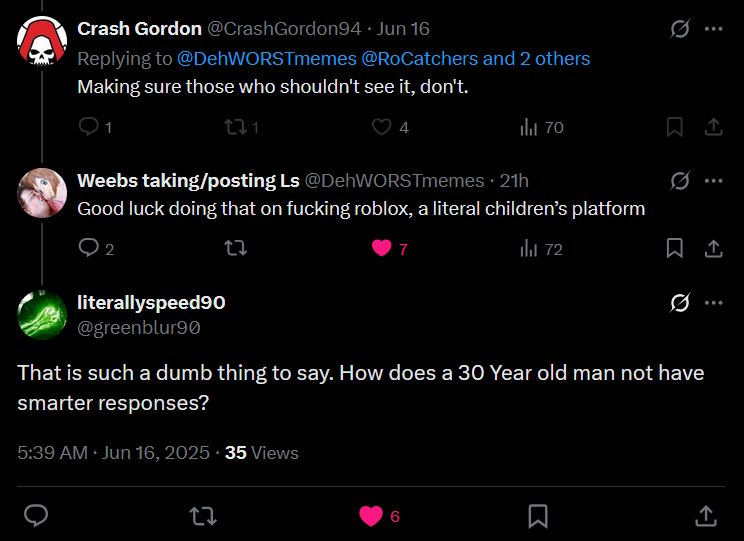Share Crash Gordon's tweet
The image size is (744, 541).
(x=713, y=127)
